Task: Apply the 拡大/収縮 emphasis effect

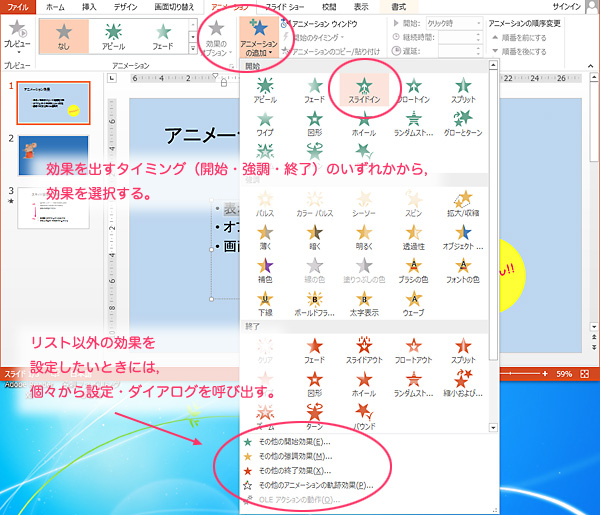Action: click(463, 204)
